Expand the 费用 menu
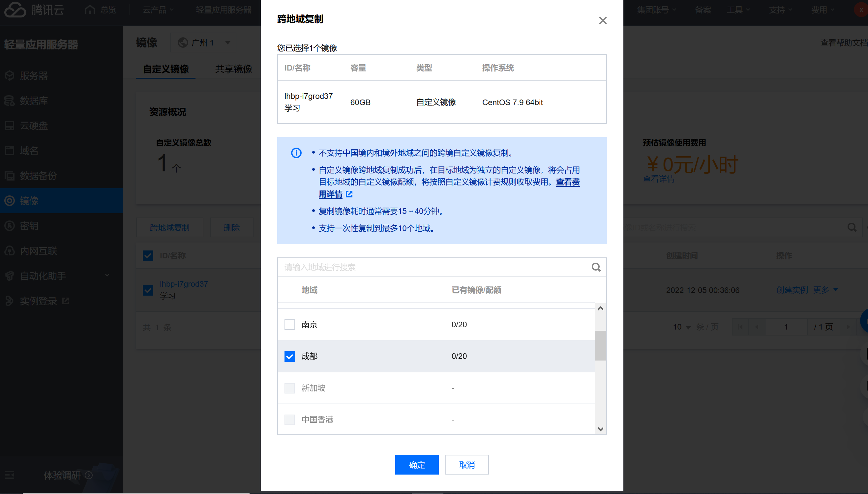 pos(823,10)
